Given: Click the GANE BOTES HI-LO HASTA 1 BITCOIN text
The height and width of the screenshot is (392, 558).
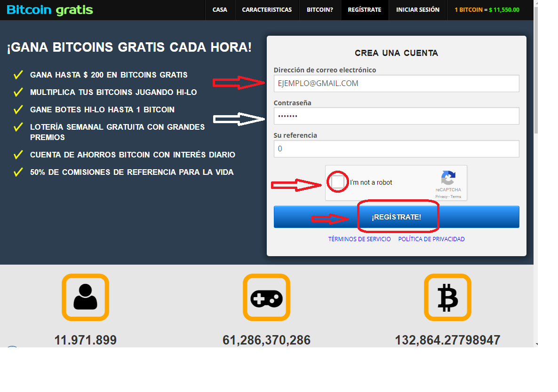Looking at the screenshot, I should coord(102,110).
